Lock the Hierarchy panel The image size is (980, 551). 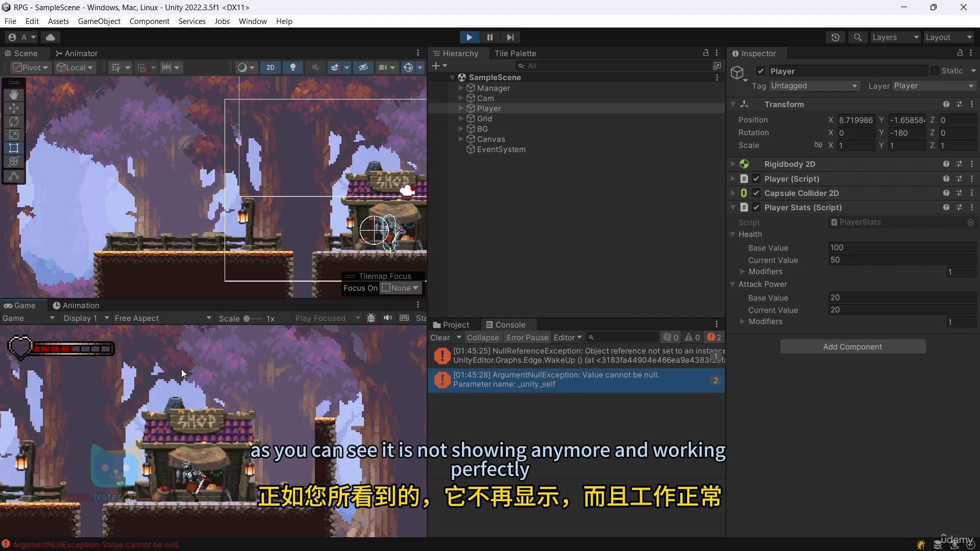(706, 53)
